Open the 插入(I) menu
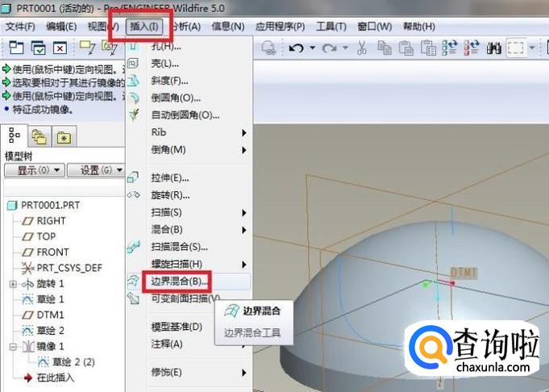Screen dimensions: 549x392 144,27
